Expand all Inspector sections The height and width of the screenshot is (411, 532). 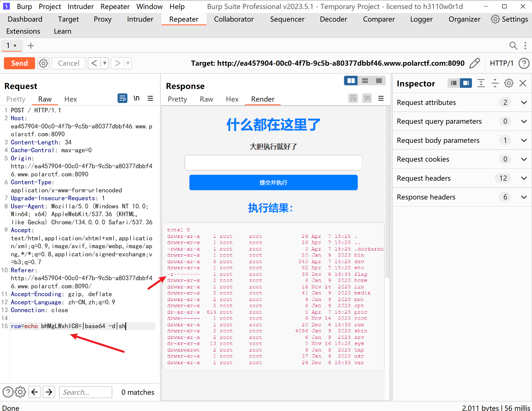coord(481,83)
